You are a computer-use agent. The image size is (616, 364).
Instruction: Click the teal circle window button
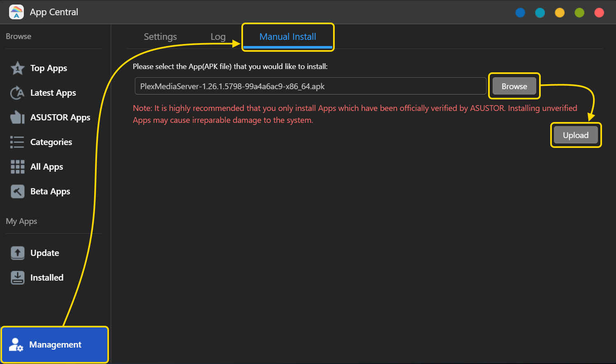point(540,13)
